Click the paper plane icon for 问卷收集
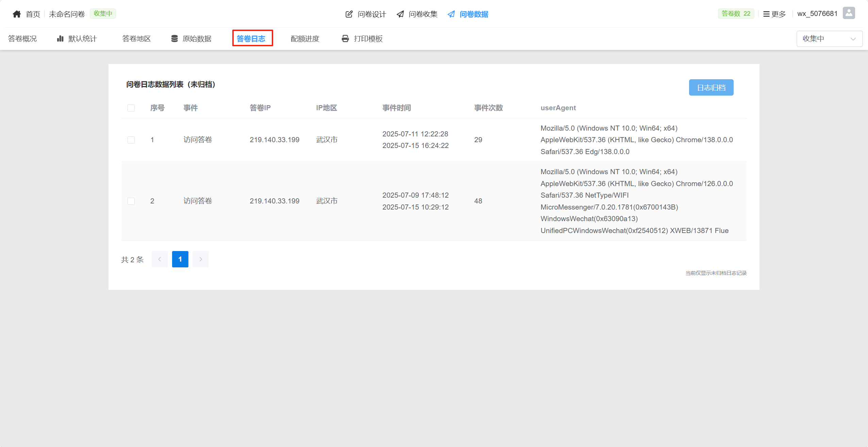This screenshot has width=868, height=447. point(400,14)
